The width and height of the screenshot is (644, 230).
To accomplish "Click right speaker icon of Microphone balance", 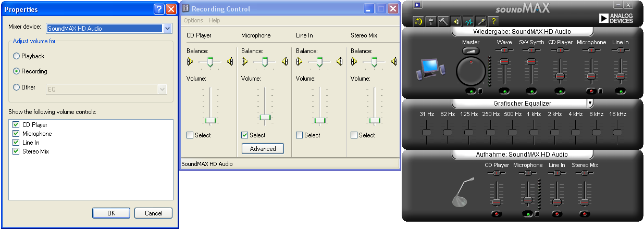I will 284,62.
